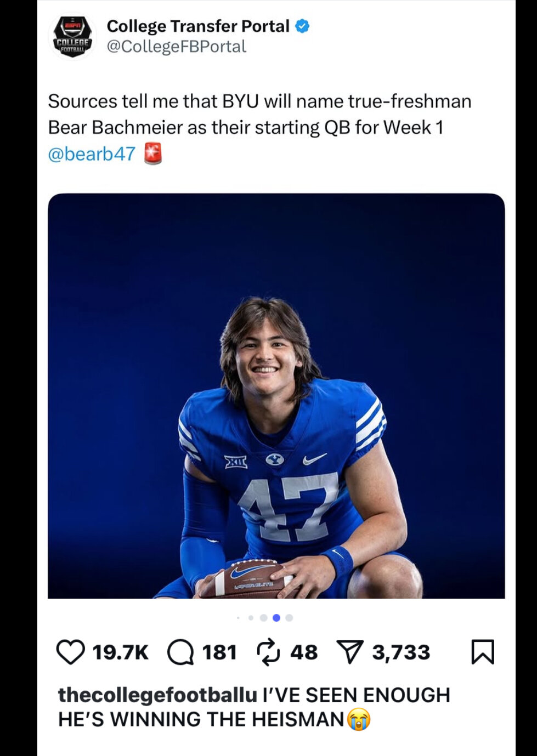The image size is (537, 756).
Task: Click the College Transfer Portal name
Action: [198, 26]
